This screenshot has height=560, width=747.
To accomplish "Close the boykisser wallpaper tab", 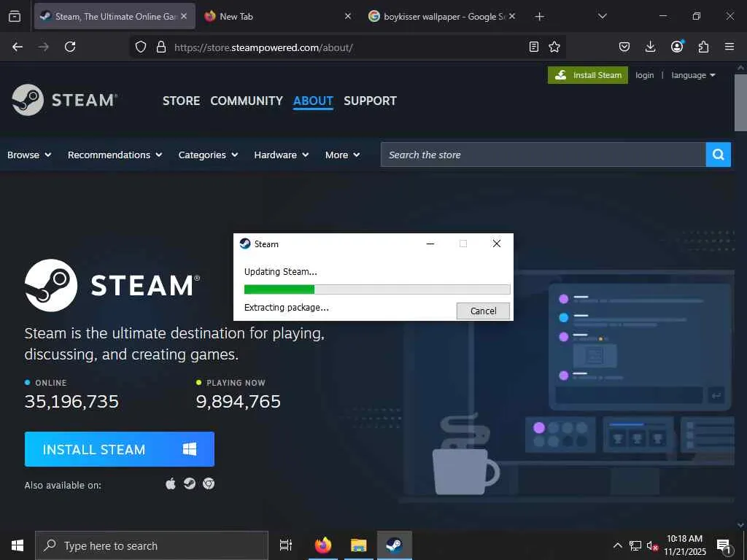I will 512,16.
